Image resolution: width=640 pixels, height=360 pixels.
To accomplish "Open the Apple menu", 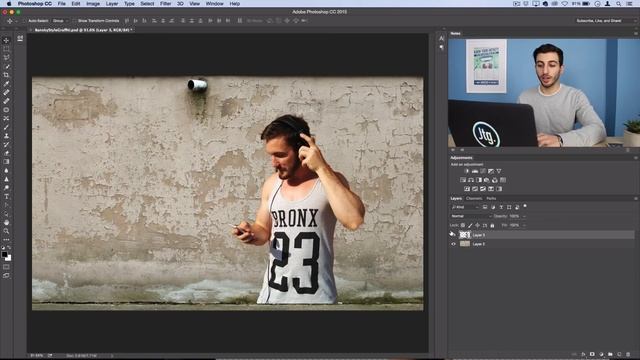I will click(x=9, y=4).
